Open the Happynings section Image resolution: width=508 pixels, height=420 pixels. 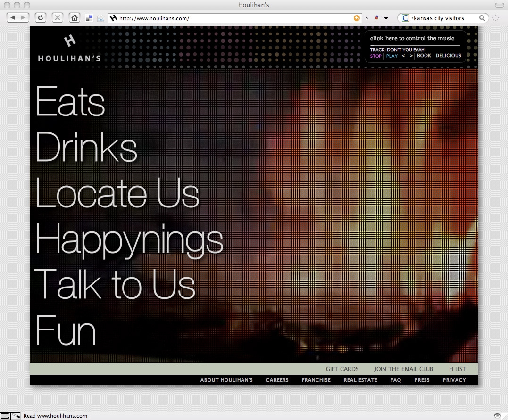[129, 240]
